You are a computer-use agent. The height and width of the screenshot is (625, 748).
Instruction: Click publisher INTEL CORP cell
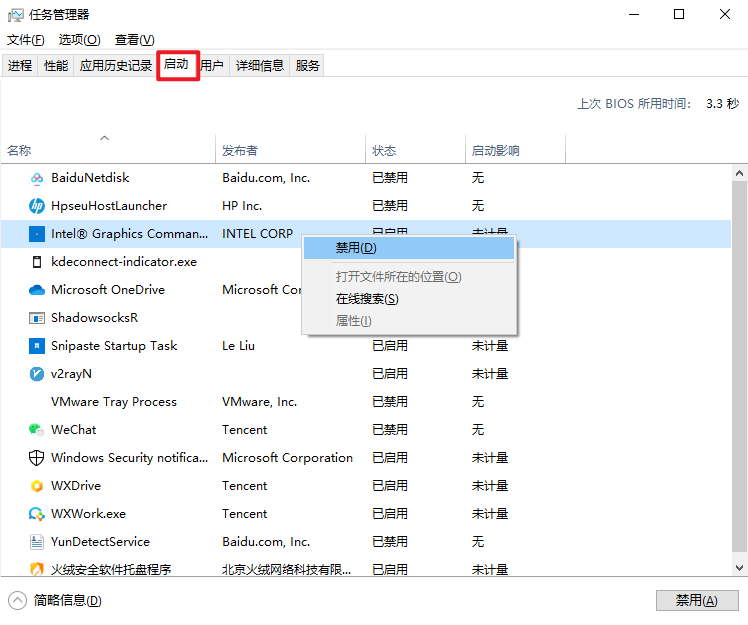click(x=258, y=234)
